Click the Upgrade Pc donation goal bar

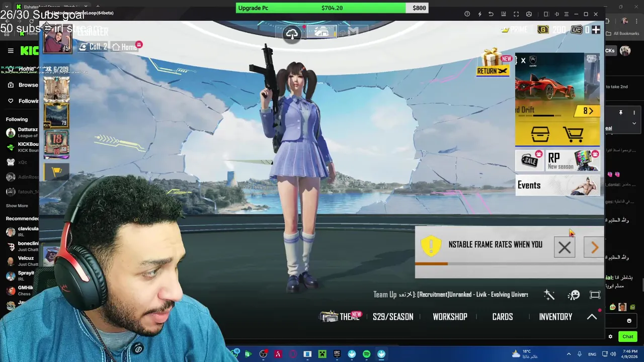[332, 8]
